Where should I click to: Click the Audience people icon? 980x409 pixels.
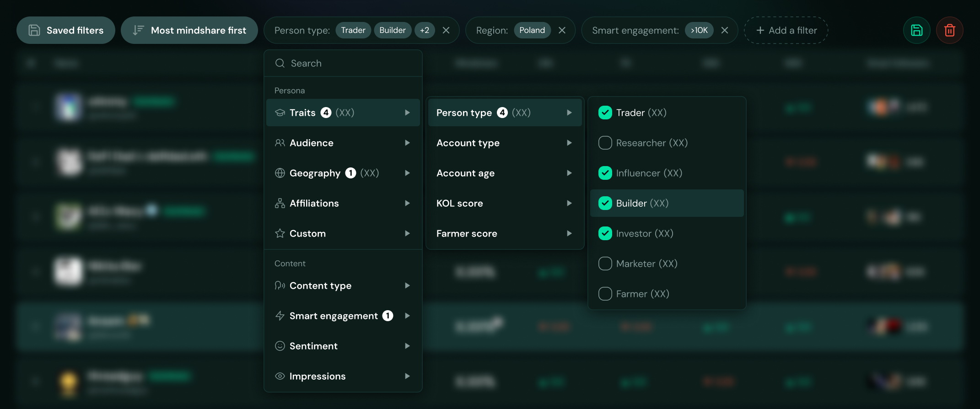point(280,143)
